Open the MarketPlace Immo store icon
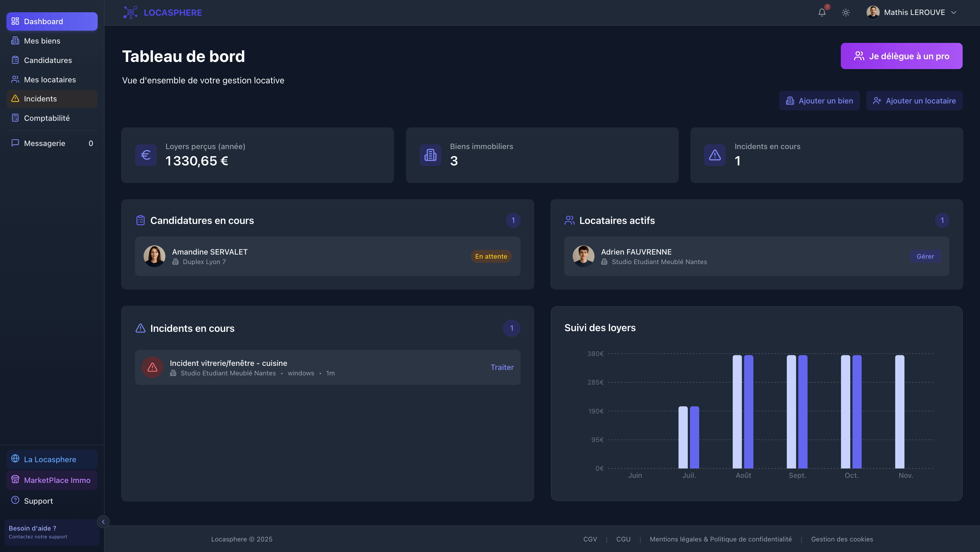This screenshot has height=552, width=980. [x=15, y=480]
